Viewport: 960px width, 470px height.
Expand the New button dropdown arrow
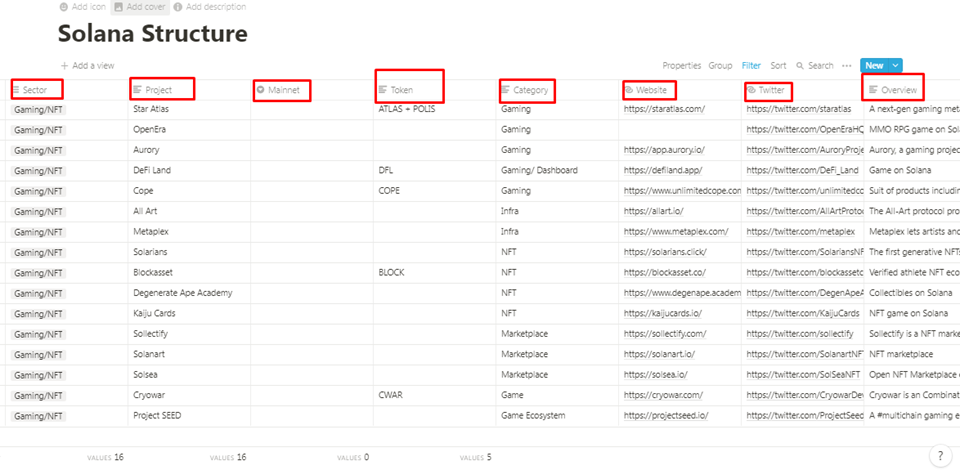pyautogui.click(x=895, y=65)
